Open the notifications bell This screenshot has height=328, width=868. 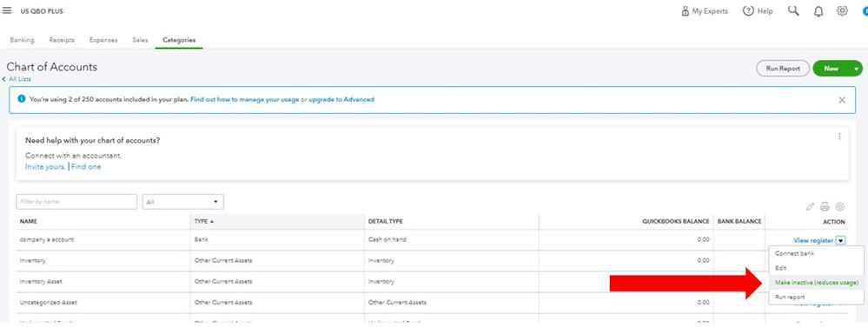click(818, 11)
